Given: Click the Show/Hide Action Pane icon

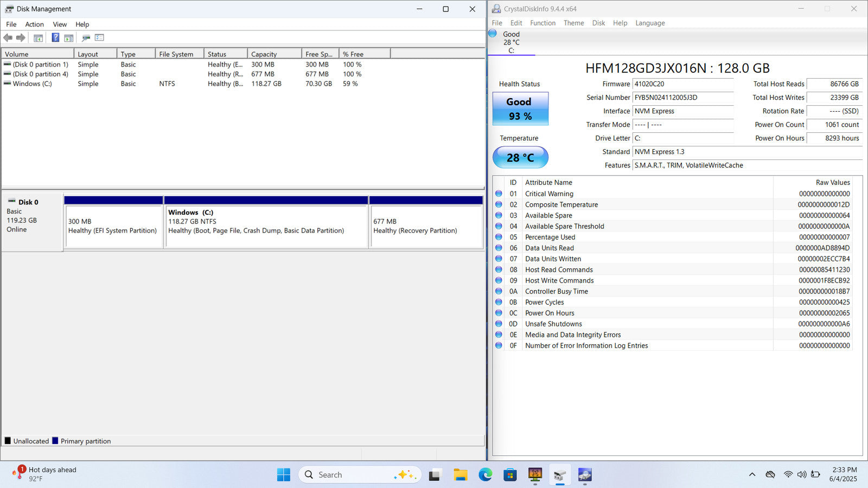Looking at the screenshot, I should click(69, 37).
